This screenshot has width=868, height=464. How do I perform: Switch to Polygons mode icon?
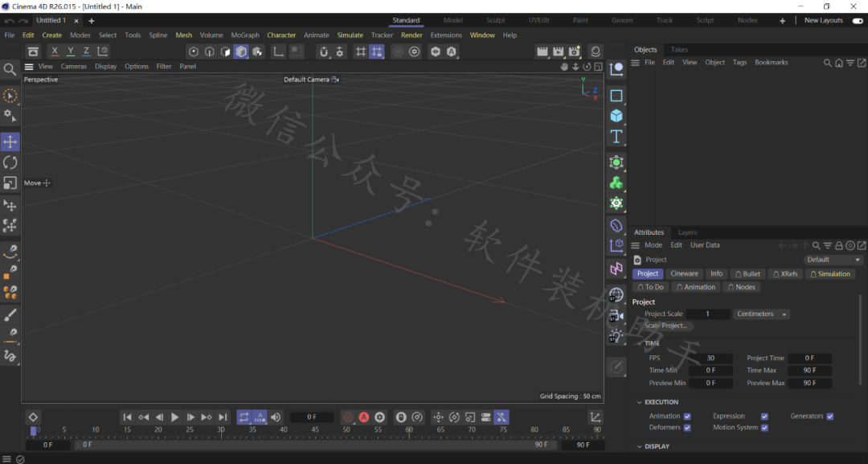tap(225, 51)
